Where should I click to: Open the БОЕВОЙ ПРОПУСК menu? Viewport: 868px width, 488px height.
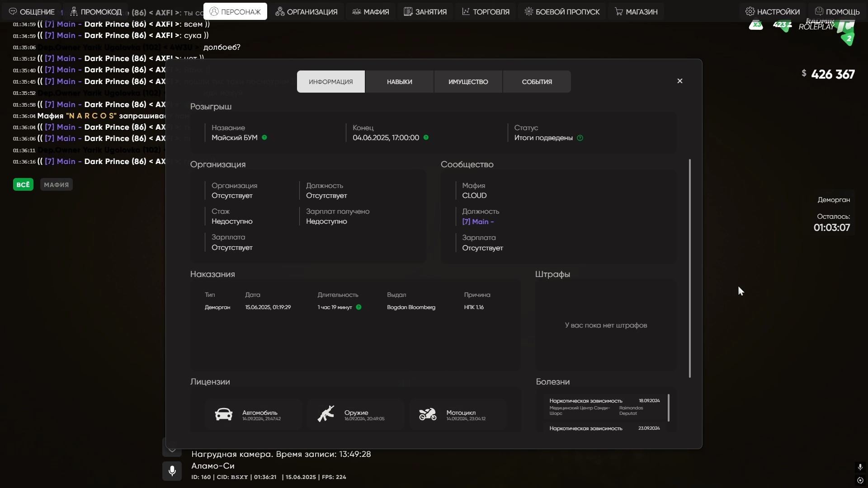point(562,12)
